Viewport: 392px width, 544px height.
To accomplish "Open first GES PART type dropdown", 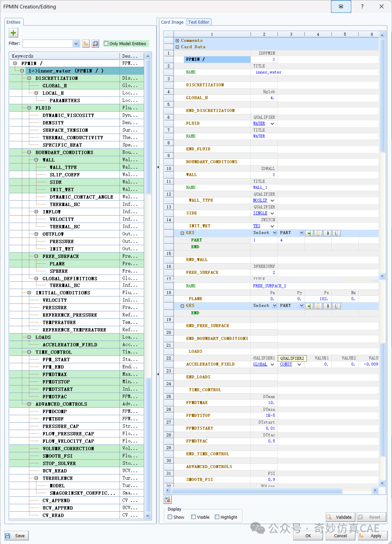I will tap(301, 233).
